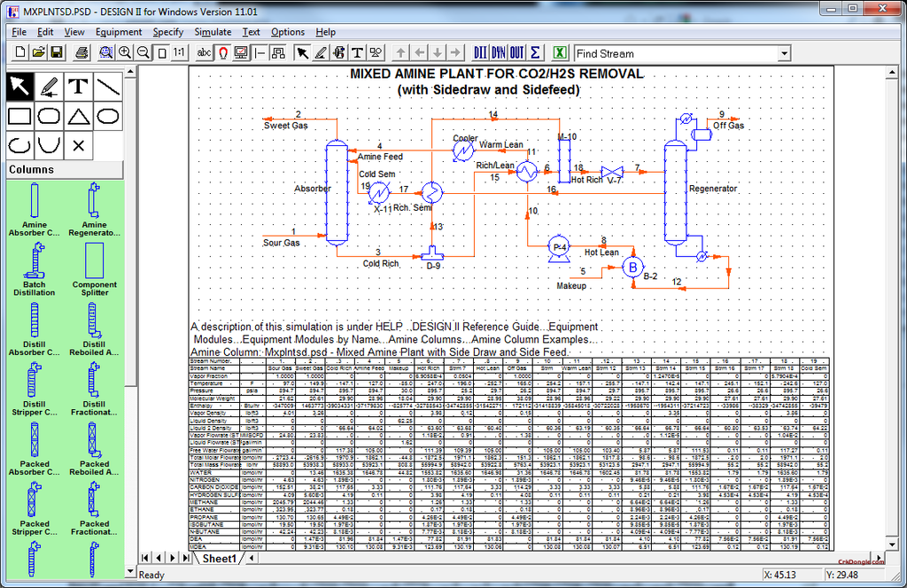907x588 pixels.
Task: Select the large T text tool in the palette
Action: tap(79, 87)
